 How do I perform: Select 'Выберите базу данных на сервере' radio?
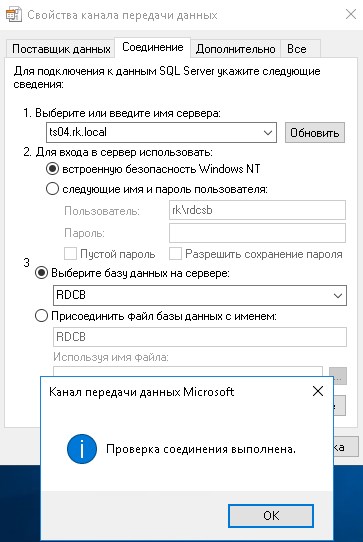point(41,273)
